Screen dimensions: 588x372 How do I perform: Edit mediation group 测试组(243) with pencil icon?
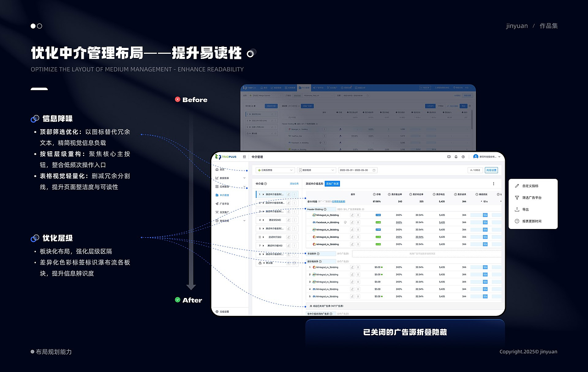click(x=288, y=220)
